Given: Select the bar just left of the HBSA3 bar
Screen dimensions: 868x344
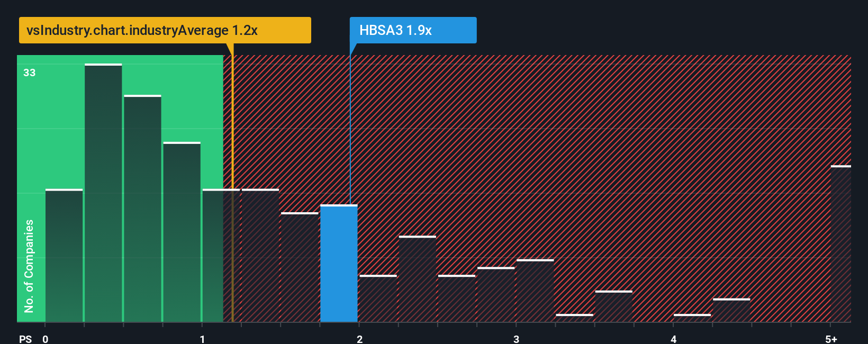Looking at the screenshot, I should pos(300,267).
